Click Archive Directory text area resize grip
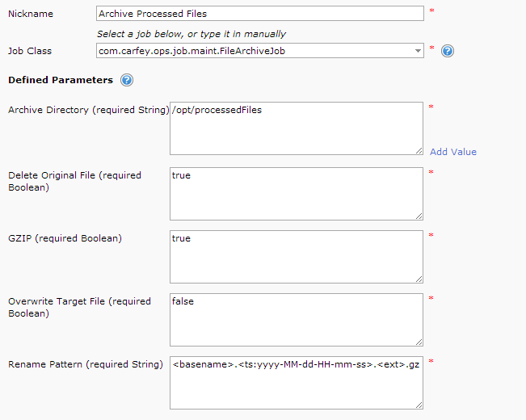Screen dimensions: 526x420 pos(419,149)
